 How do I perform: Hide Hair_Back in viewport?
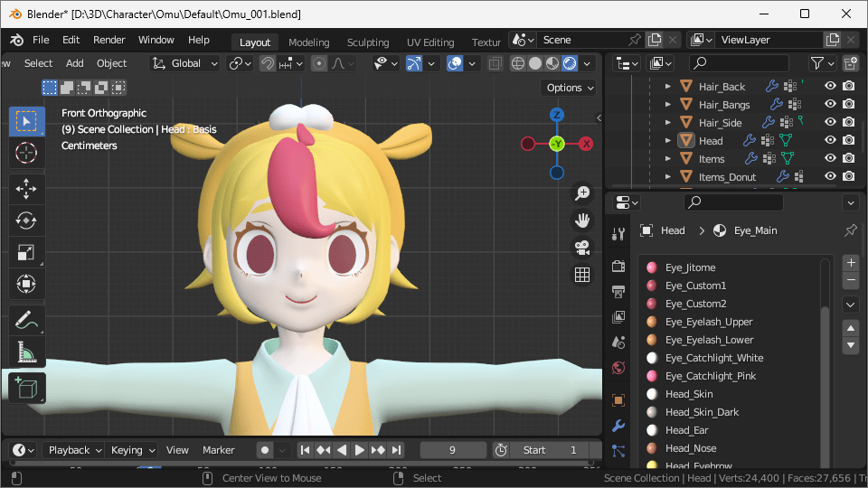830,86
